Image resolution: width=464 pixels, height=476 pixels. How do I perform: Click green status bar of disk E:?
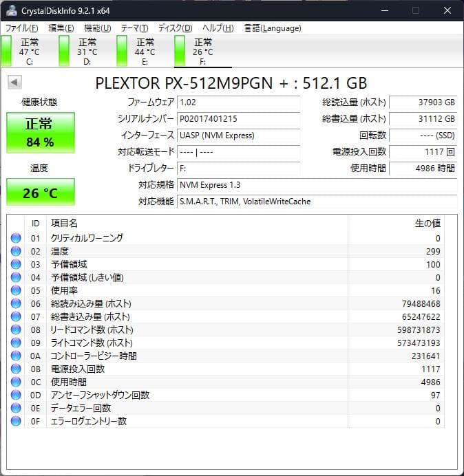coord(122,51)
